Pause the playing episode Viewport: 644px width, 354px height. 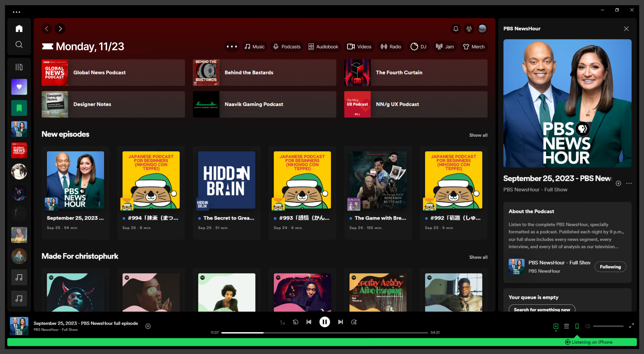[x=324, y=322]
